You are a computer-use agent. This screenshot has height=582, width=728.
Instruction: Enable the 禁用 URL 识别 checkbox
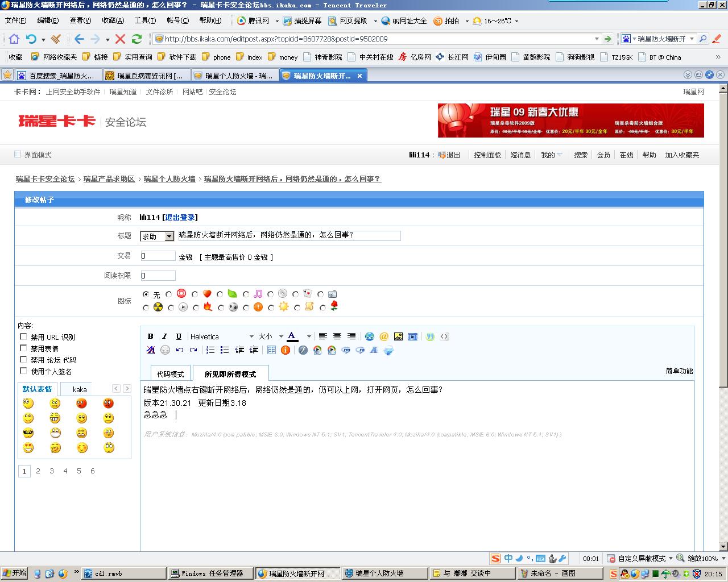[23, 336]
